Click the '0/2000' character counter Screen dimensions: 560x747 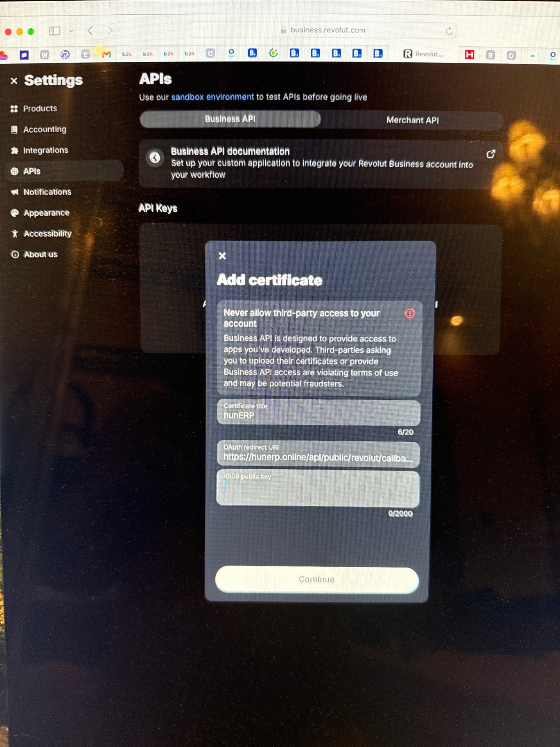coord(400,514)
